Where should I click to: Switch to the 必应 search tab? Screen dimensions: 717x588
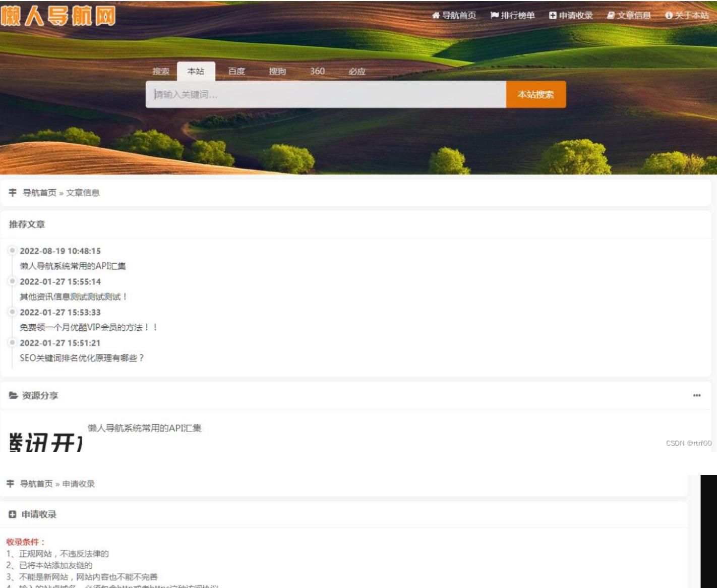[x=357, y=72]
